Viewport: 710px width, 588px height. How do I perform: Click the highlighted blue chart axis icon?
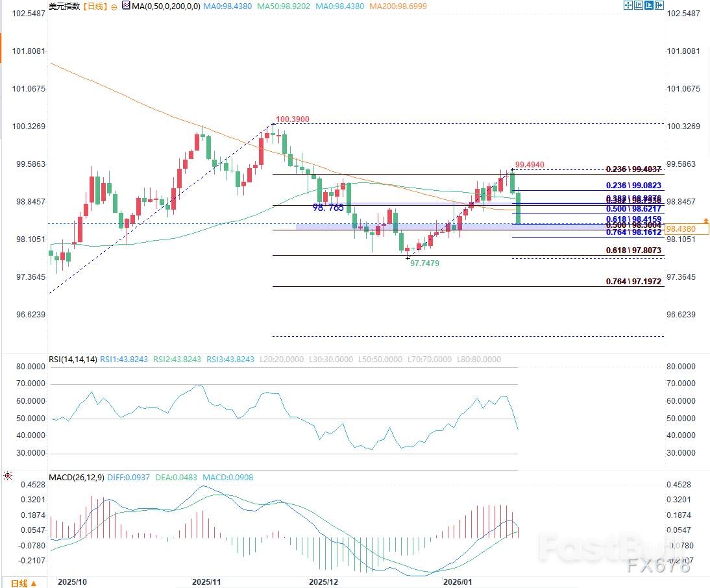click(x=649, y=5)
